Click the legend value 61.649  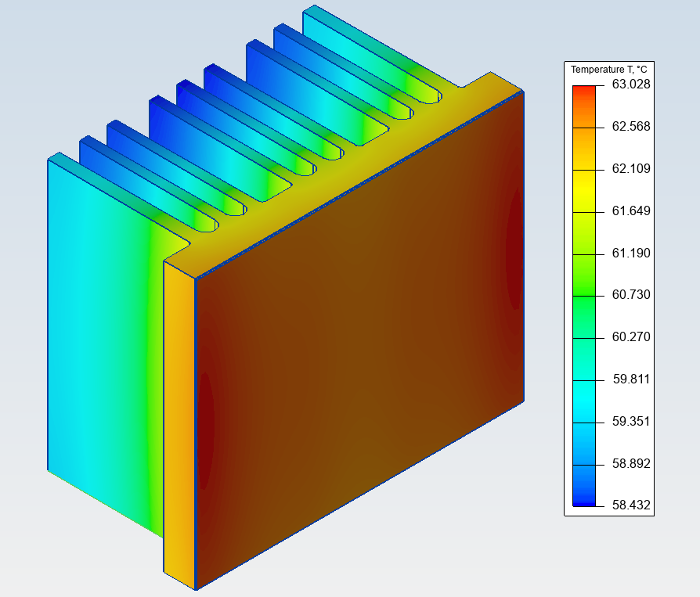(631, 210)
